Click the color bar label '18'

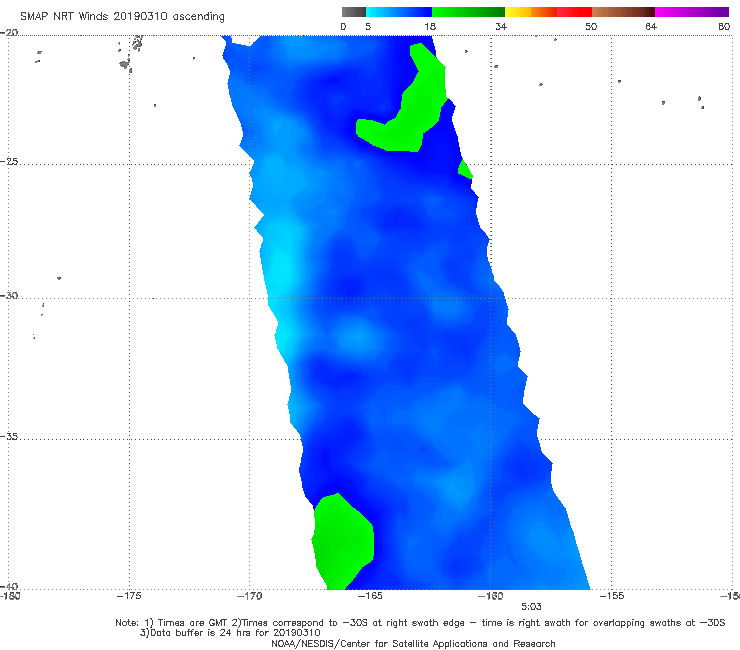point(430,27)
